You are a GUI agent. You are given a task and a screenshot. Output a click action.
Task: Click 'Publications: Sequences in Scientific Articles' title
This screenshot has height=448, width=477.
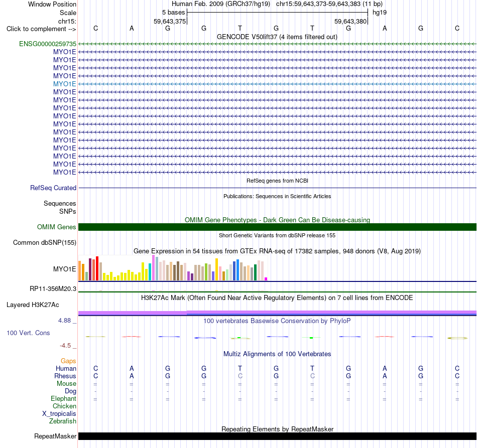pyautogui.click(x=277, y=196)
